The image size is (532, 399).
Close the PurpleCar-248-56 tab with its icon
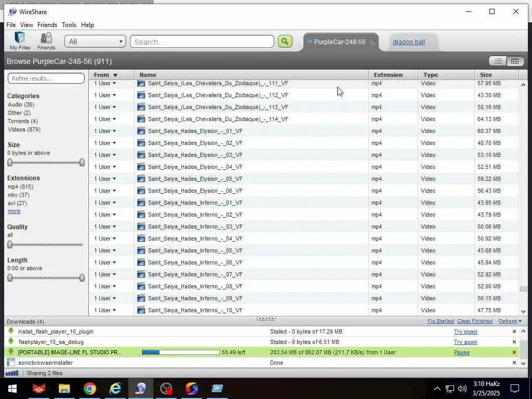coord(373,42)
